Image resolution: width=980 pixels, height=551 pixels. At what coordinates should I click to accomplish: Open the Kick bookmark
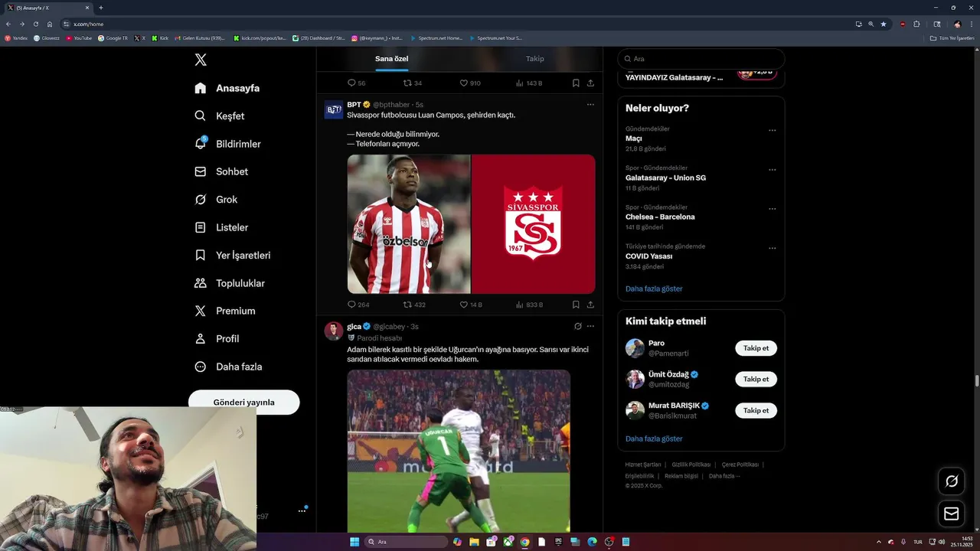click(160, 37)
